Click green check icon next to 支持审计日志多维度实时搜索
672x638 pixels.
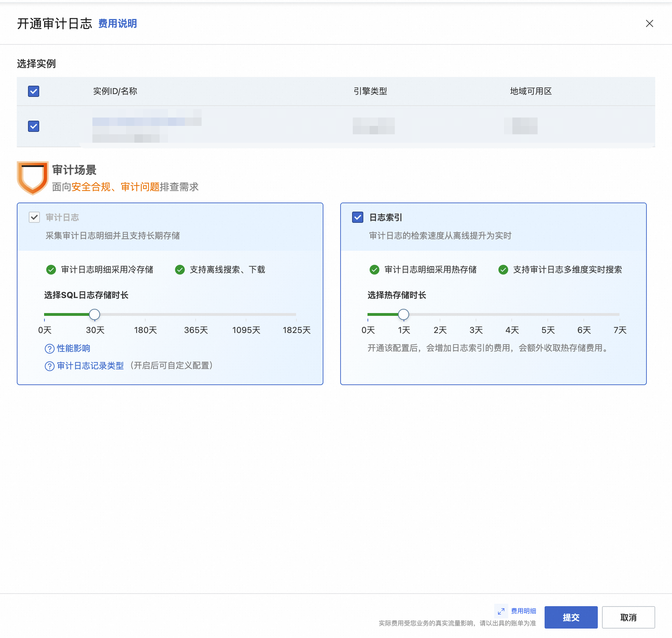coord(503,270)
